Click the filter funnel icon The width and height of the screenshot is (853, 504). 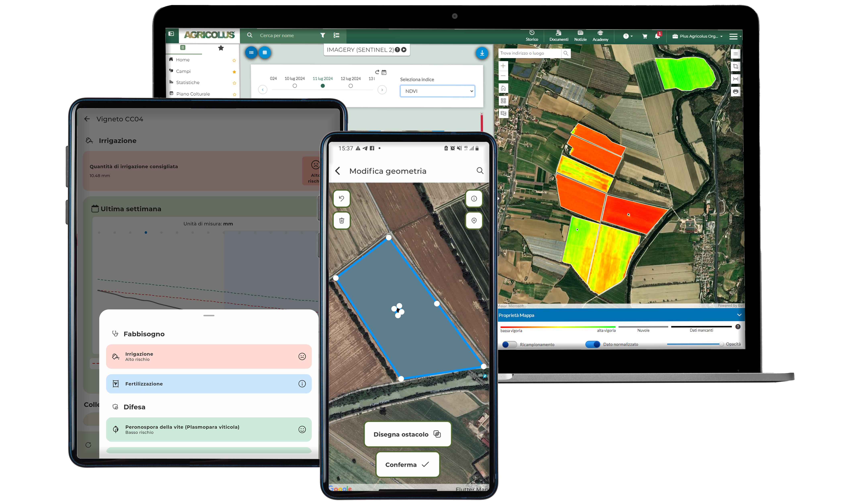[x=323, y=35]
